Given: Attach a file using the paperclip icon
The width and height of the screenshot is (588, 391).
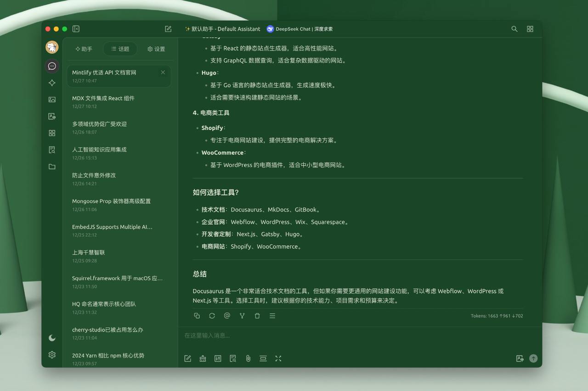Looking at the screenshot, I should [x=248, y=358].
